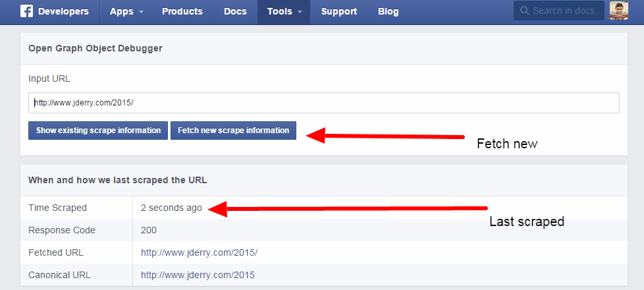Click the Open Graph Object Debugger heading

[95, 49]
